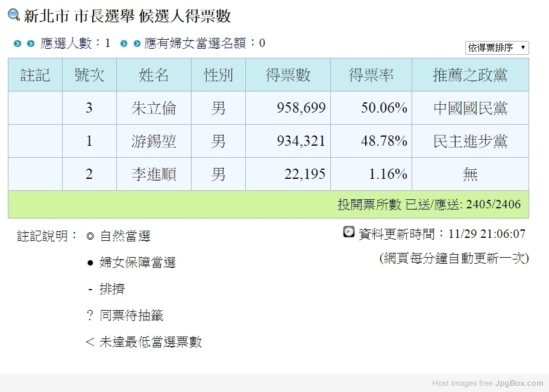Click the 推薦之政黨 column header
Screen dimensions: 549x392
pyautogui.click(x=470, y=75)
